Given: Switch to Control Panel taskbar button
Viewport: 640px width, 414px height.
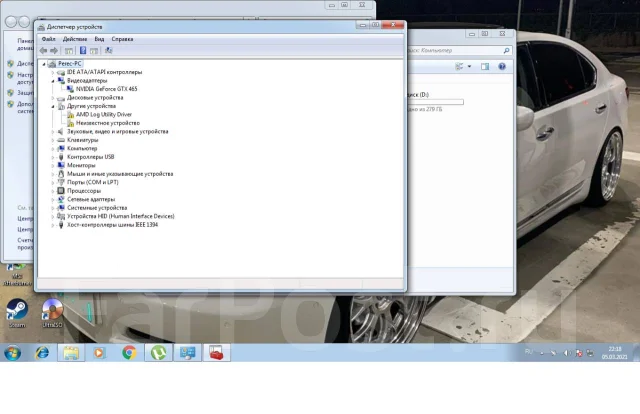Looking at the screenshot, I should [188, 353].
